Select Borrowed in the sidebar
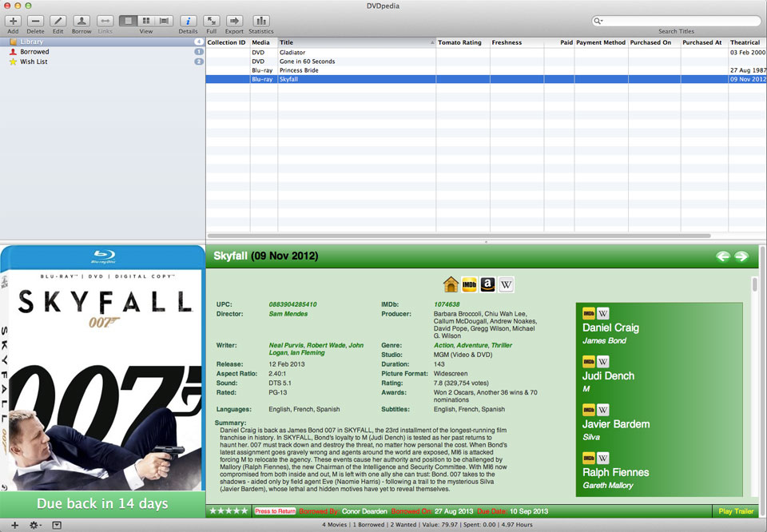Screen dimensions: 767x532 (34, 52)
